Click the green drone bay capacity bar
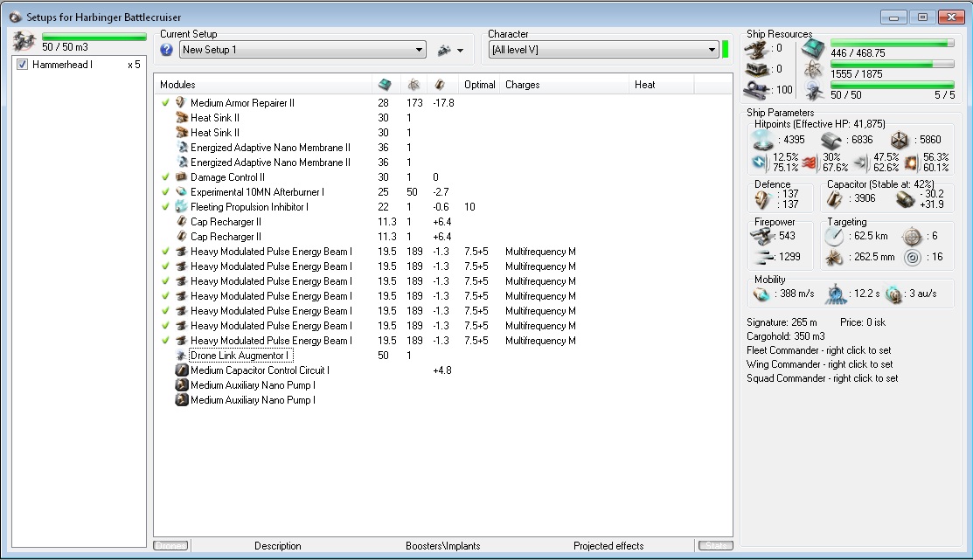The image size is (973, 560). pos(94,38)
